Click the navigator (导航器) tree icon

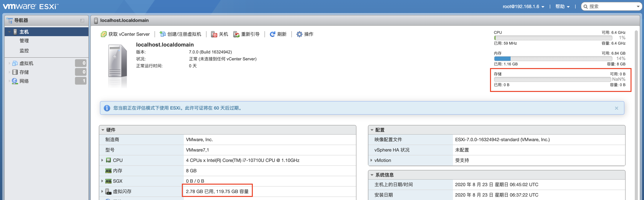(9, 20)
